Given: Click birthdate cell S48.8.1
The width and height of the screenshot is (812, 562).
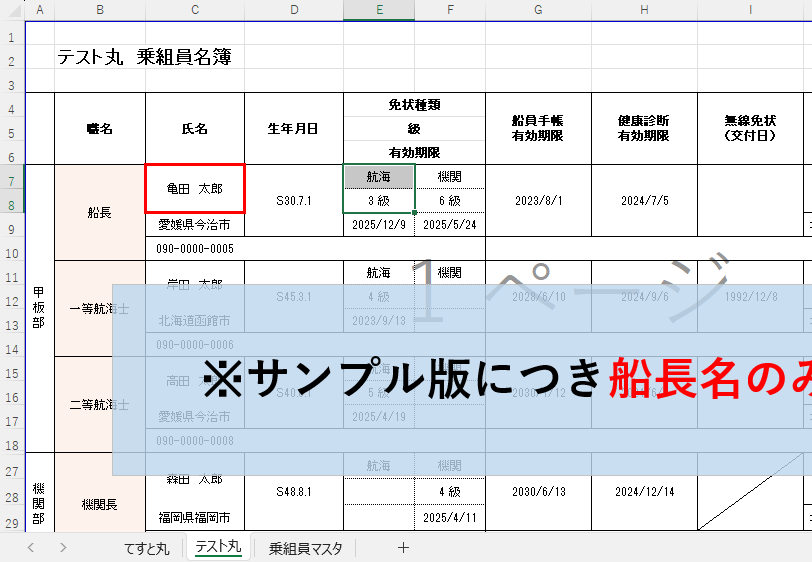Looking at the screenshot, I should coord(294,491).
